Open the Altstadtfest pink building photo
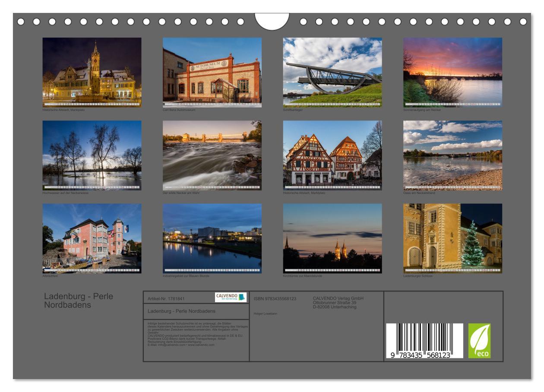544x392 pixels. pos(92,238)
